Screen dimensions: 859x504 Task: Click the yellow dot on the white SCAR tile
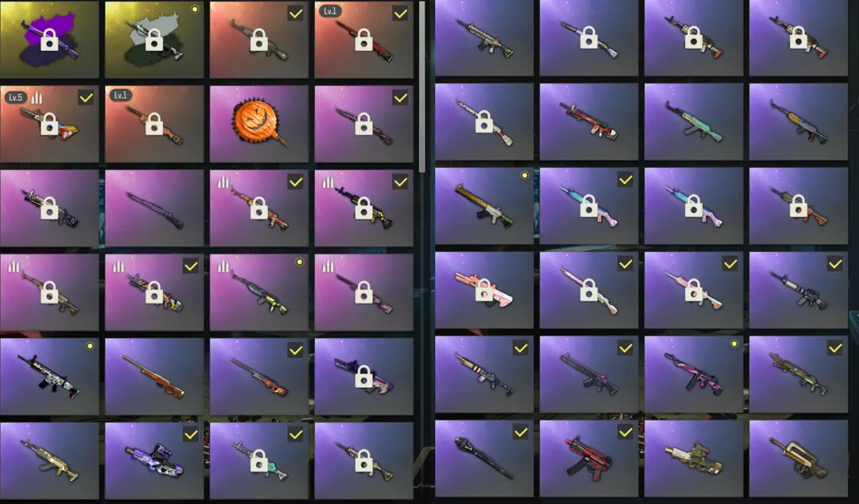click(x=90, y=347)
